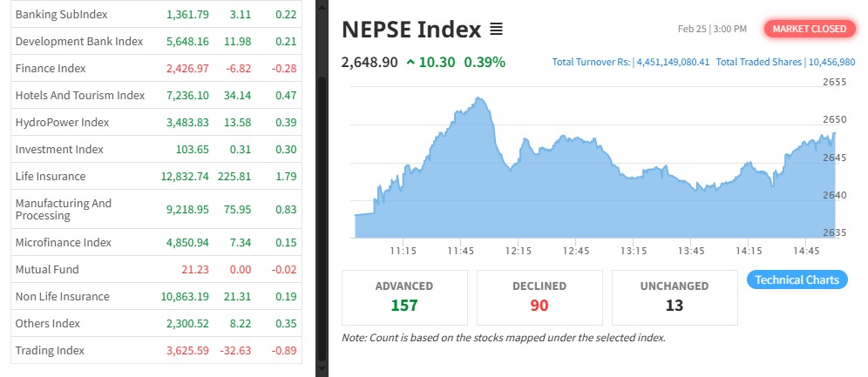The height and width of the screenshot is (377, 868).
Task: Select the Investment Index entry
Action: click(x=59, y=150)
